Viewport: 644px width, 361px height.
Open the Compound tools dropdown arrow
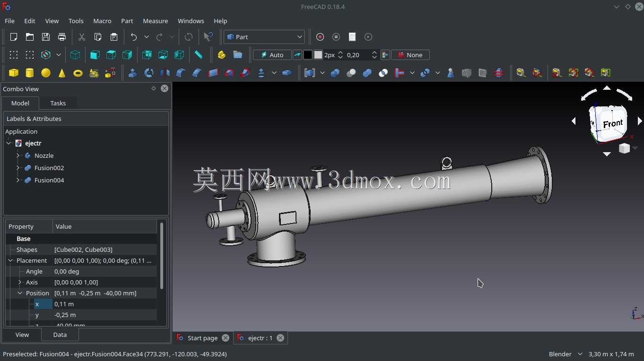[x=322, y=73]
